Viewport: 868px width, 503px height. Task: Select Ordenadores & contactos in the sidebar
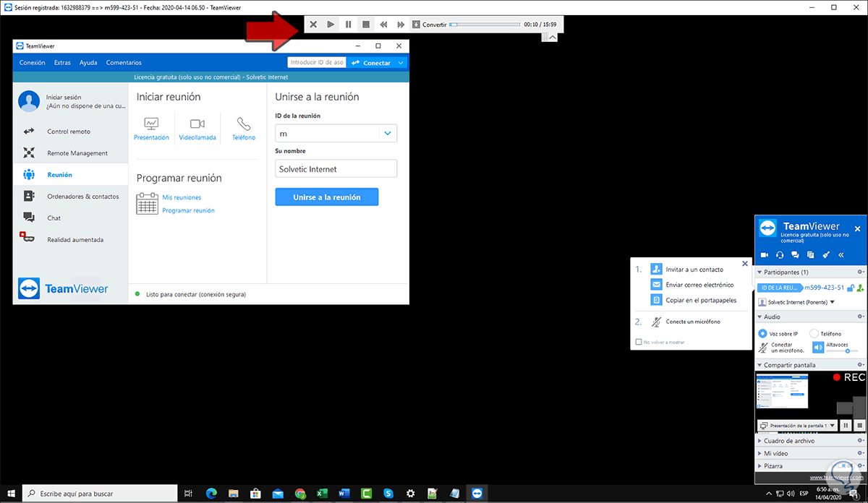(x=70, y=197)
